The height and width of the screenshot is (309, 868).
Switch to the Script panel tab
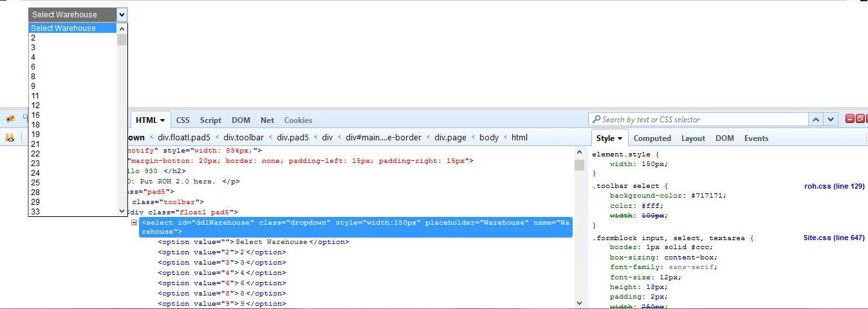click(210, 120)
